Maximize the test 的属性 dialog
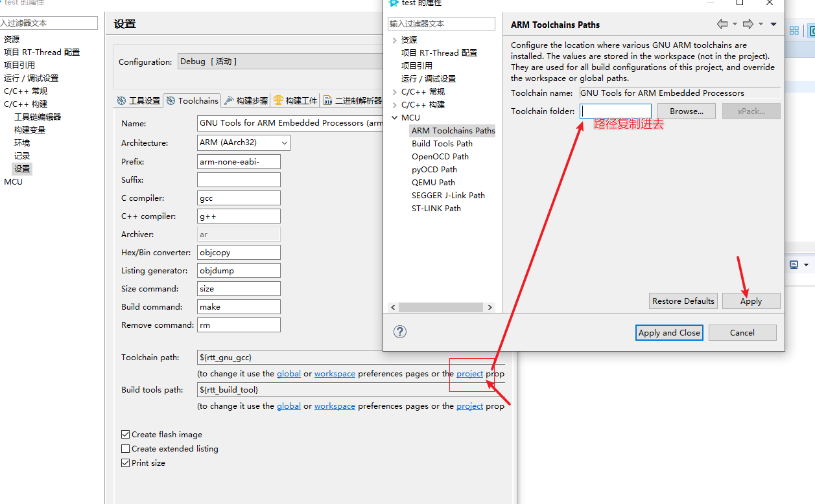The image size is (815, 504). tap(740, 3)
